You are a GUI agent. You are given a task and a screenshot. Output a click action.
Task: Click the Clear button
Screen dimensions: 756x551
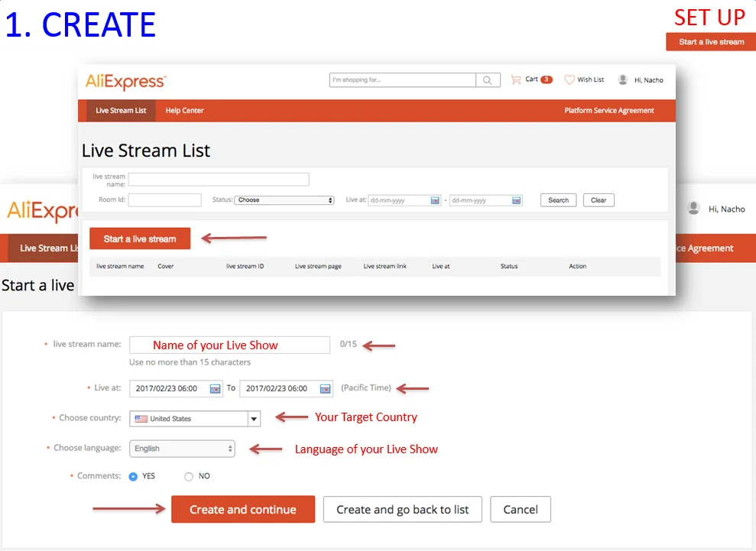[x=599, y=200]
